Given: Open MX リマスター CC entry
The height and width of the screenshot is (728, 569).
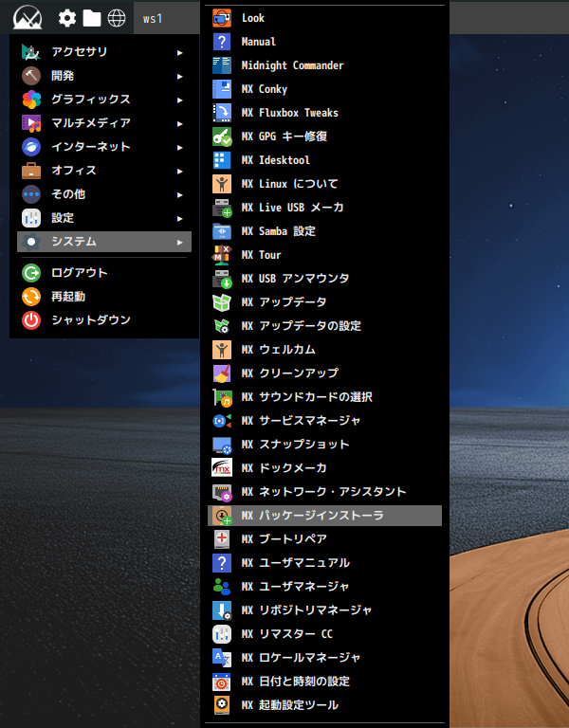Looking at the screenshot, I should (x=324, y=634).
